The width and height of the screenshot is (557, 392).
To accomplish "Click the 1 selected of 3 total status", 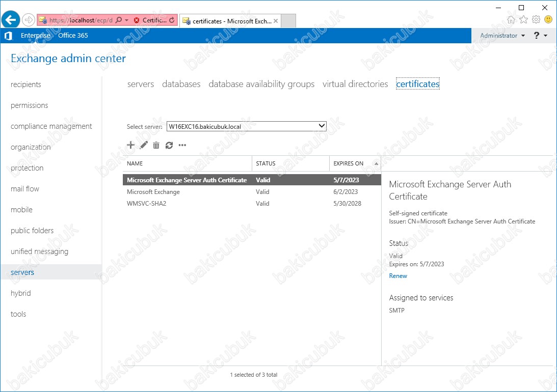I will [x=254, y=375].
